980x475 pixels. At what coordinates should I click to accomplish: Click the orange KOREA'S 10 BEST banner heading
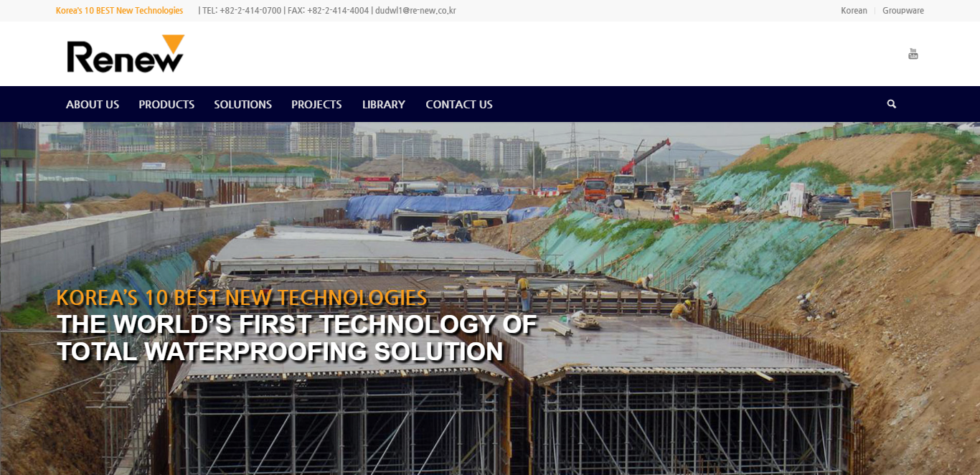(242, 298)
